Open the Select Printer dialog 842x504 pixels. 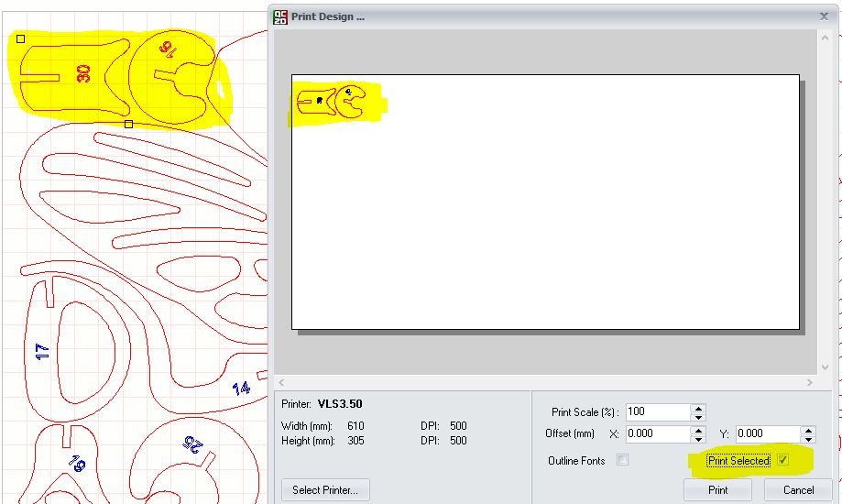pos(324,489)
